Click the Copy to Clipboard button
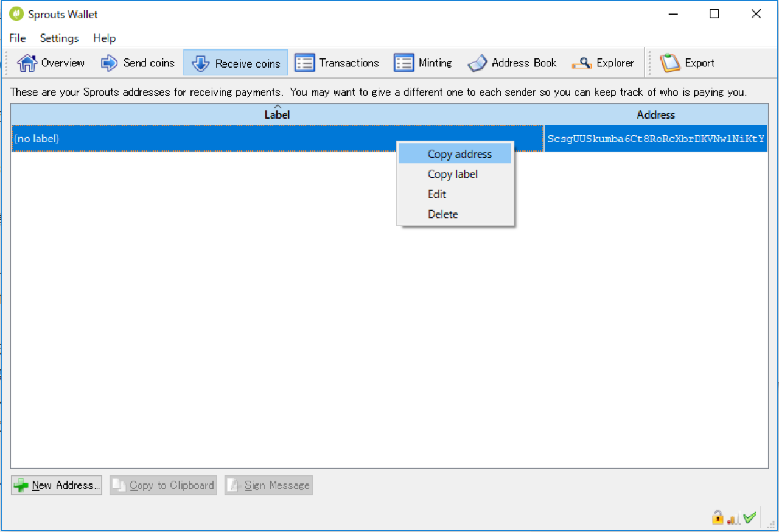The height and width of the screenshot is (532, 779). (163, 485)
